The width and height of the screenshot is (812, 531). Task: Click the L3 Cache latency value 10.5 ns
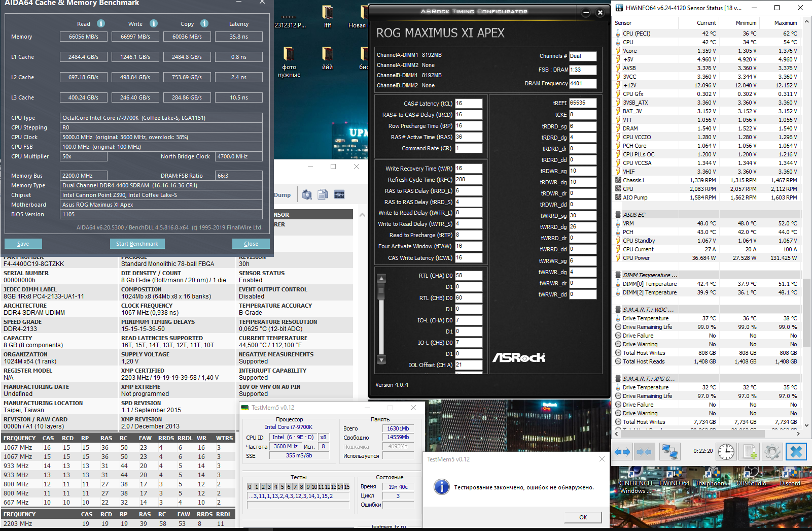pos(239,97)
